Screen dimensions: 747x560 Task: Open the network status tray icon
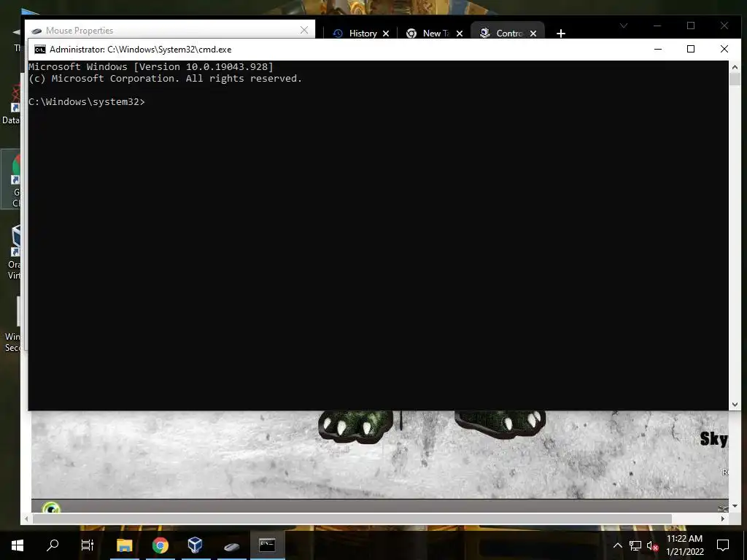tap(635, 545)
